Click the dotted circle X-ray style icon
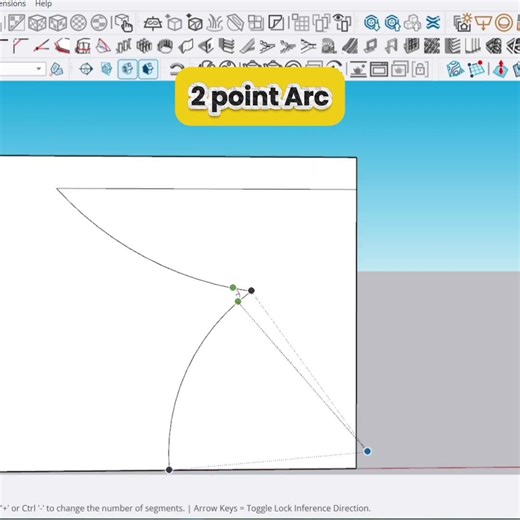 [x=78, y=23]
